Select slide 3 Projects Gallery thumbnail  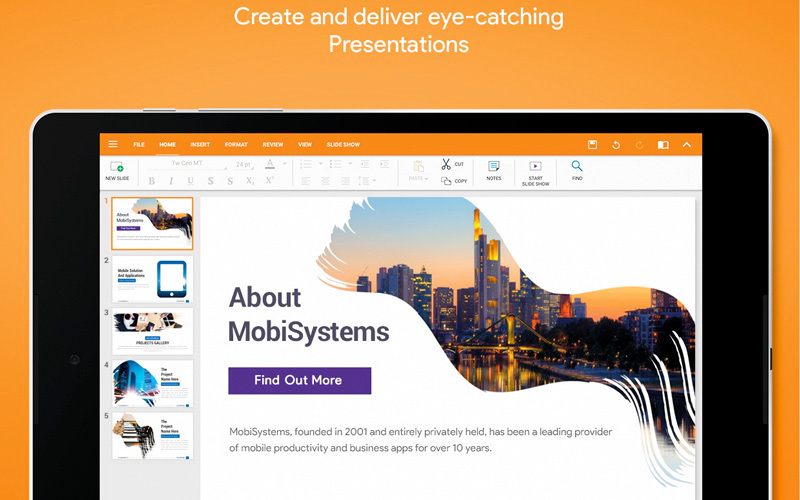152,330
